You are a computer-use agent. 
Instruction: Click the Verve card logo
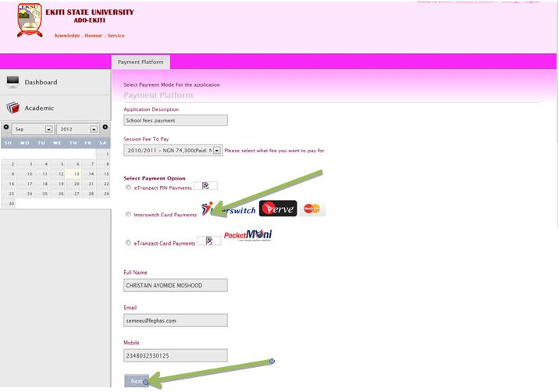click(278, 208)
